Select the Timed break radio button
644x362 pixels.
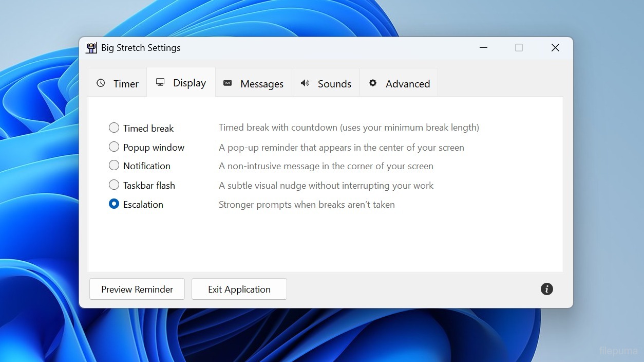click(114, 128)
